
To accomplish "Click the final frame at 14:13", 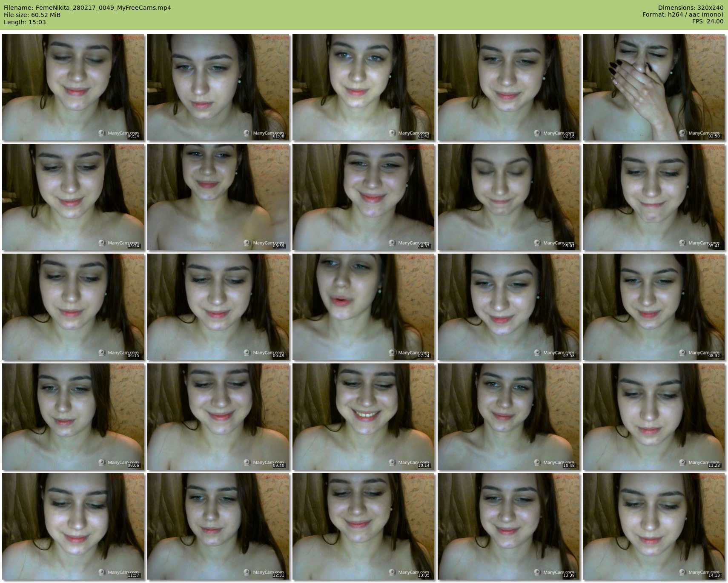I will (x=654, y=526).
